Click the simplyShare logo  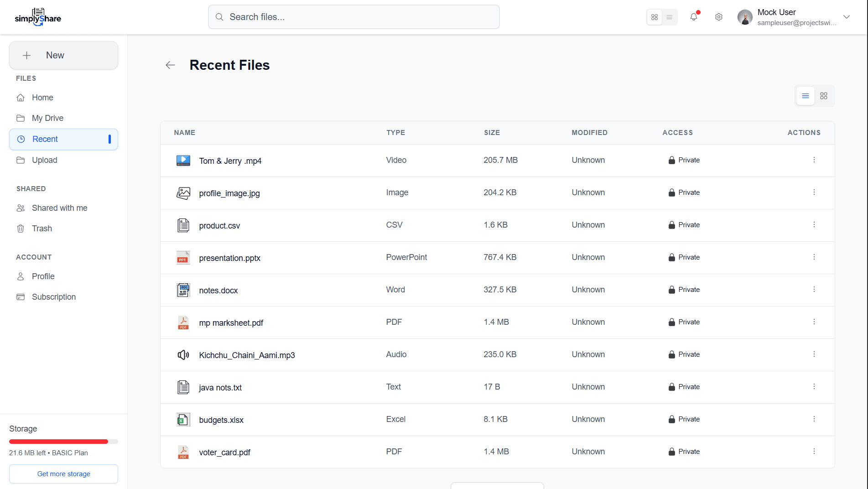pos(38,17)
